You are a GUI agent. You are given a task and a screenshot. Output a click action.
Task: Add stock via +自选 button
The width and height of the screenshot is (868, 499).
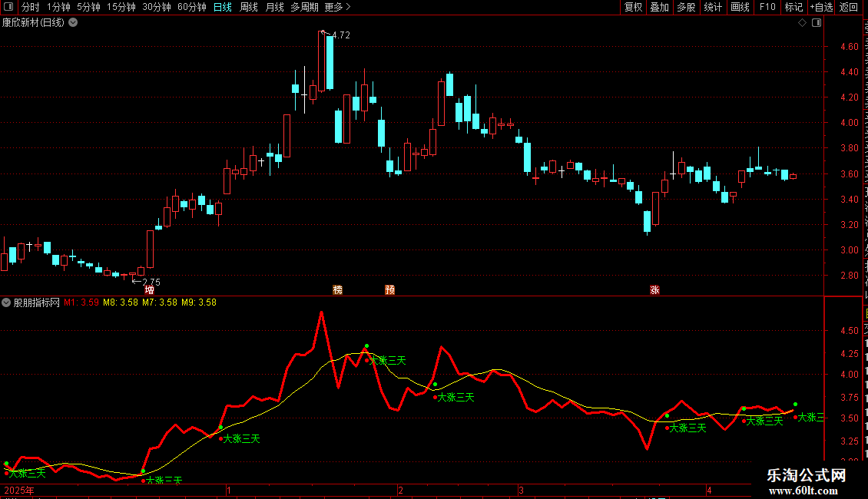821,7
